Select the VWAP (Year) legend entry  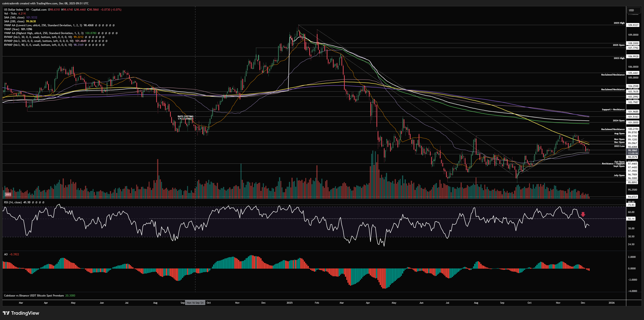12,29
